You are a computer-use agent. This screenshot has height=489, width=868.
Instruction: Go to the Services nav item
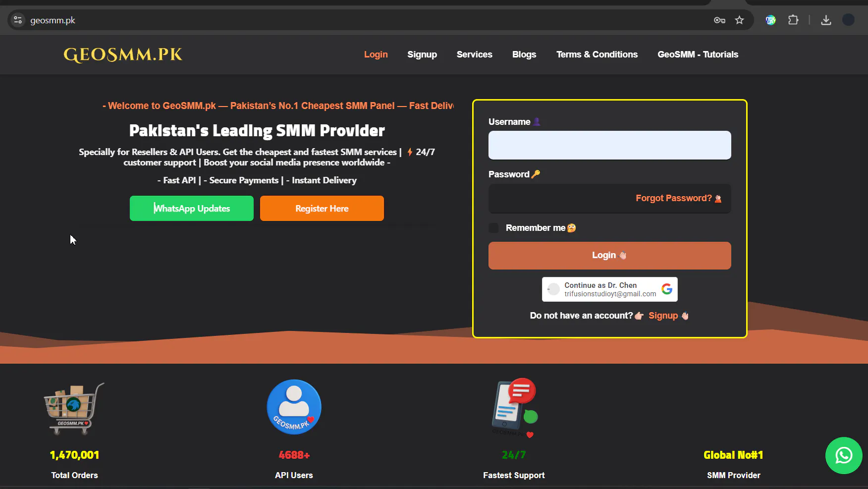click(x=475, y=54)
